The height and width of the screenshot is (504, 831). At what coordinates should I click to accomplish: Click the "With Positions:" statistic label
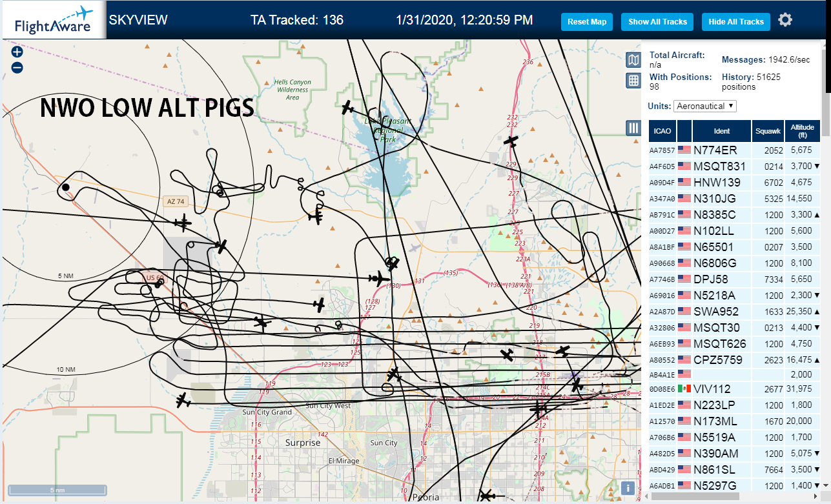(x=680, y=77)
